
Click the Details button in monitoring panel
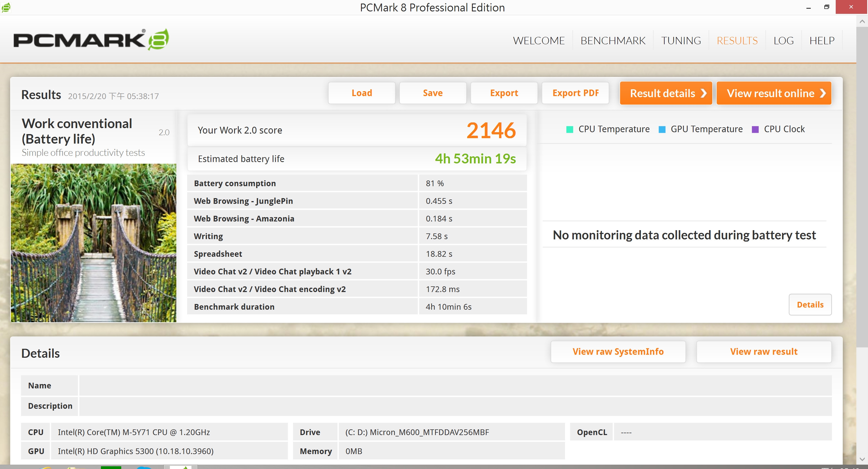pyautogui.click(x=810, y=305)
